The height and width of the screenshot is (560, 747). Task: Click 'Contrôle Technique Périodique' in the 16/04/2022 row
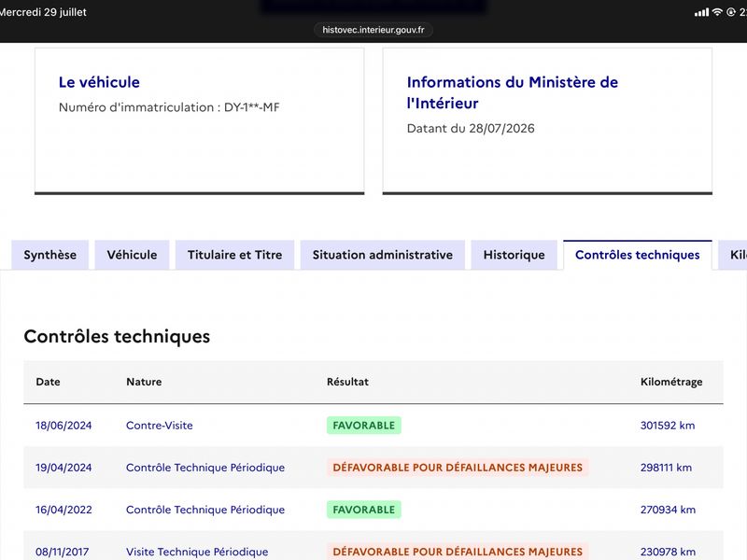(x=205, y=510)
